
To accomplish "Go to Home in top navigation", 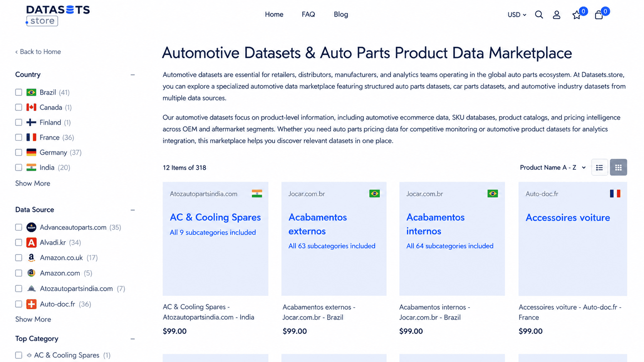I will (x=274, y=14).
